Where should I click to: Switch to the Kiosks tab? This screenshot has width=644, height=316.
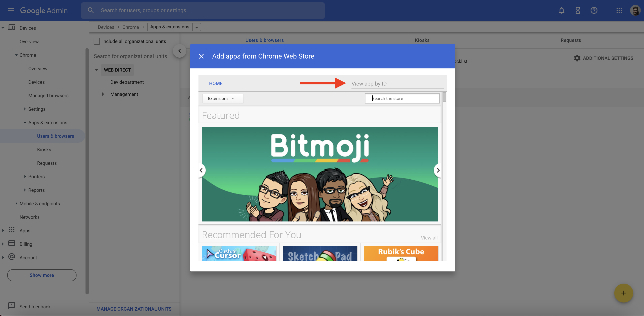[x=422, y=40]
